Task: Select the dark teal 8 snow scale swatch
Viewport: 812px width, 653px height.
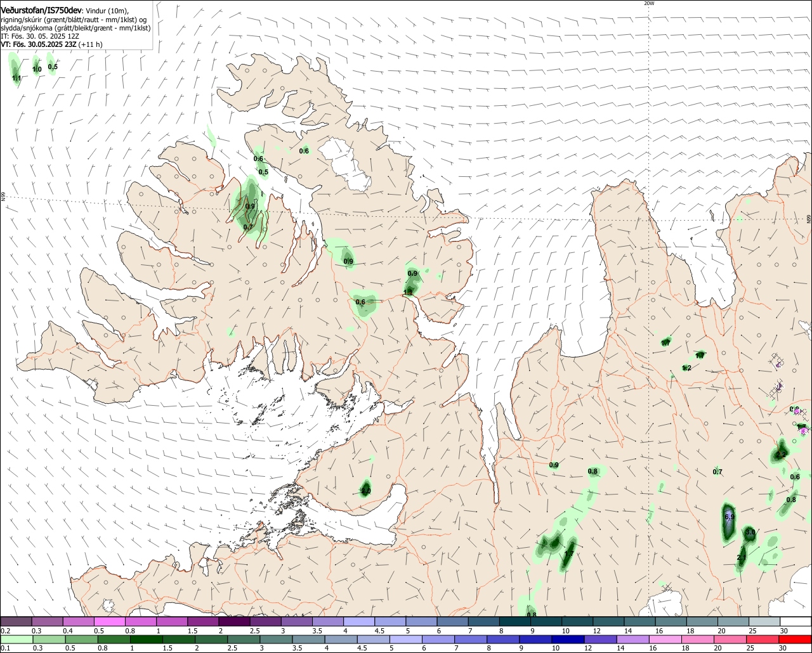Action: [x=515, y=621]
